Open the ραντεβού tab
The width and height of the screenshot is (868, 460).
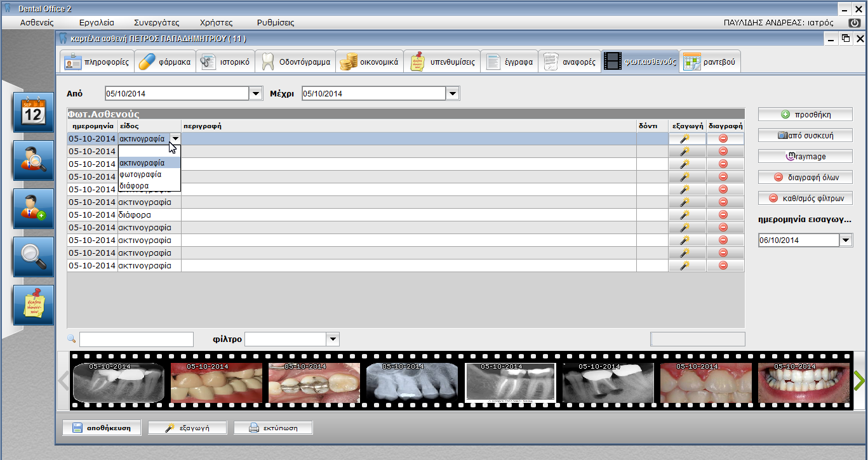[x=710, y=62]
